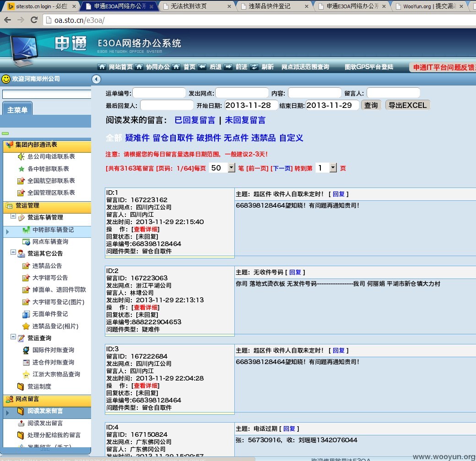
Task: Click the browser back arrow
Action: pos(8,20)
